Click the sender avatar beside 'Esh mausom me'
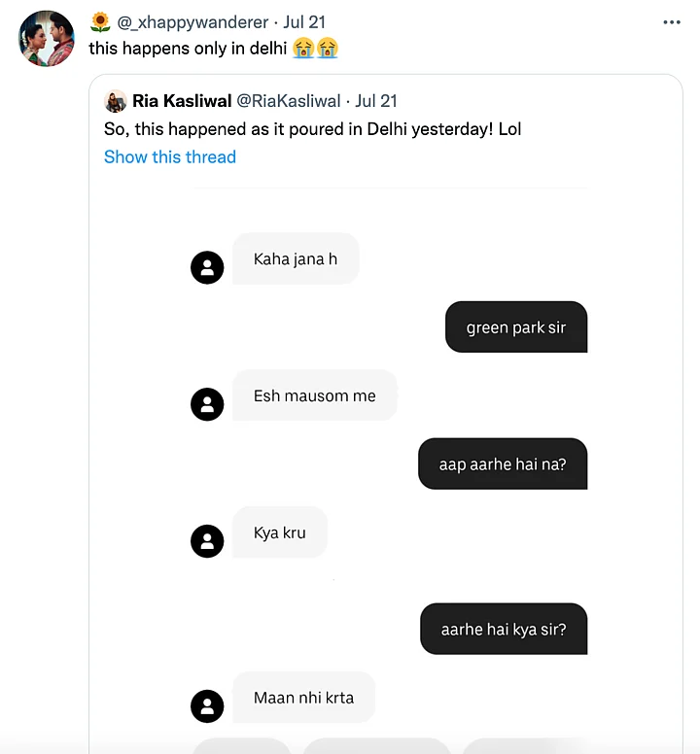This screenshot has width=700, height=754. (207, 403)
